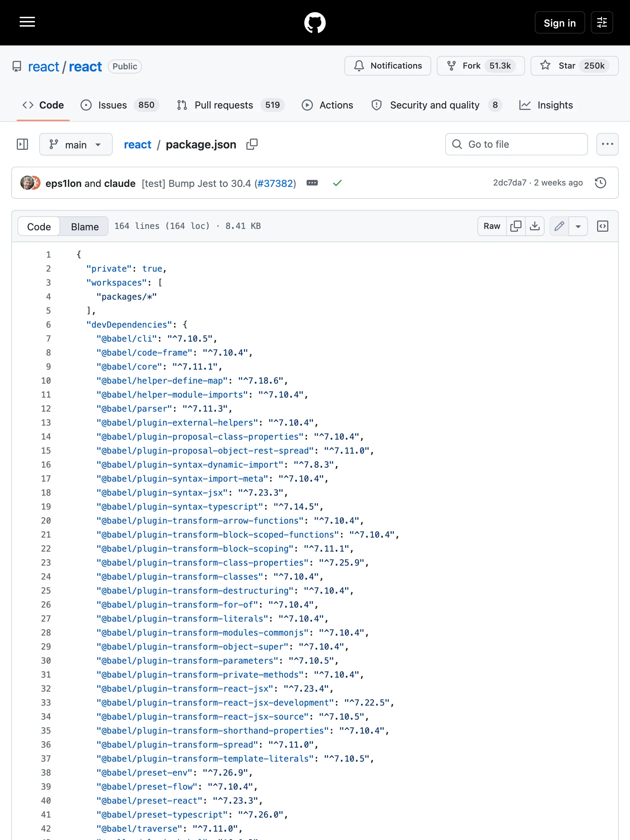Edit this file with pencil icon
This screenshot has width=630, height=840.
[559, 226]
